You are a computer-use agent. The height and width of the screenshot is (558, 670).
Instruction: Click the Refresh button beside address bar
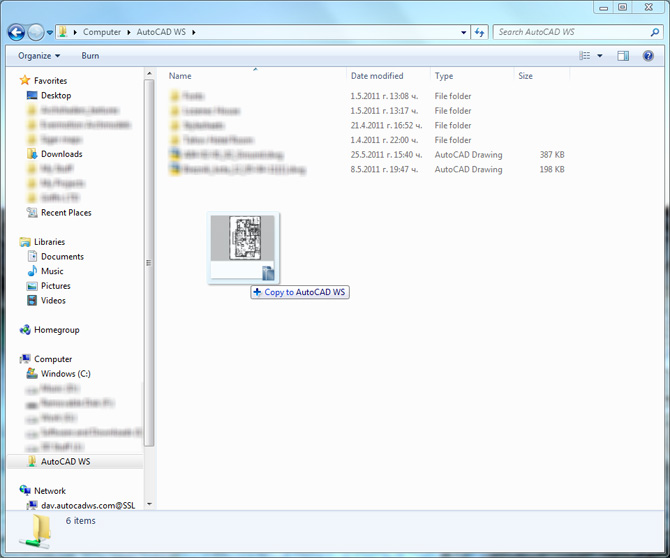click(479, 32)
